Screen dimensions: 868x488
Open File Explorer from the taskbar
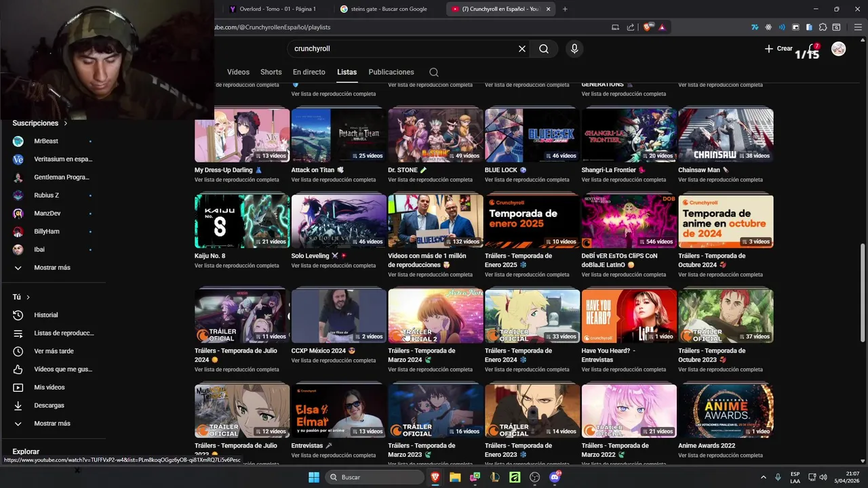click(455, 477)
